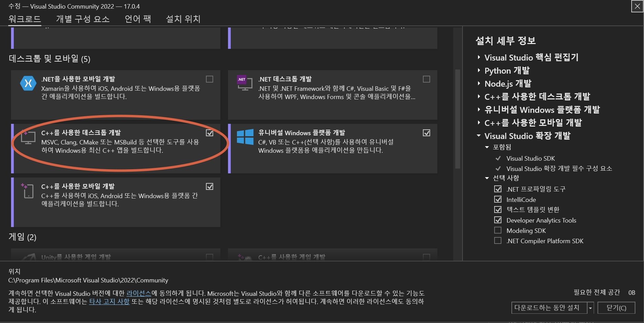Expand Python 개발 details

479,70
